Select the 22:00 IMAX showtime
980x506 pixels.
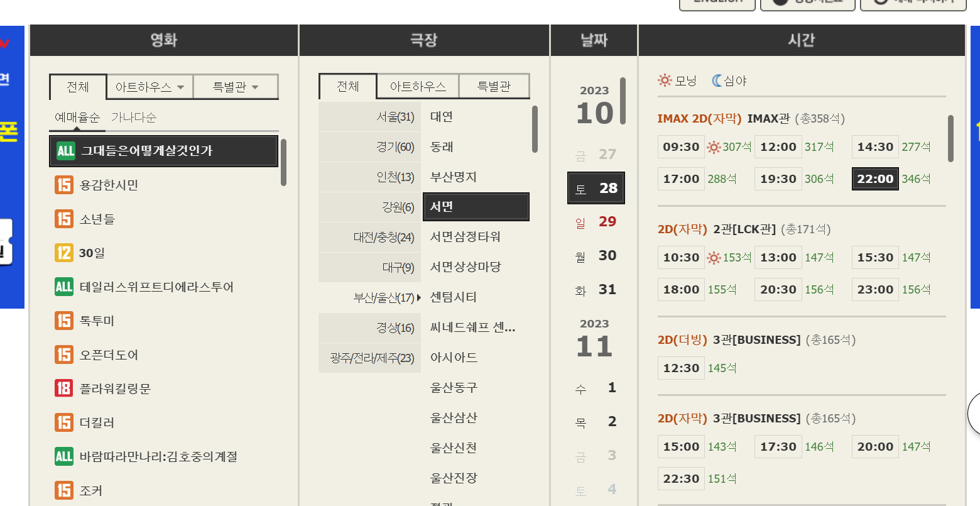(x=875, y=179)
